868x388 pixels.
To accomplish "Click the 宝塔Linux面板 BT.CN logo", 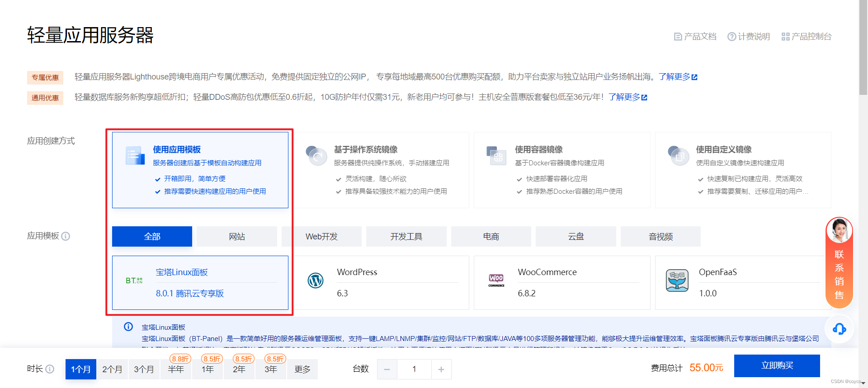I will (134, 280).
